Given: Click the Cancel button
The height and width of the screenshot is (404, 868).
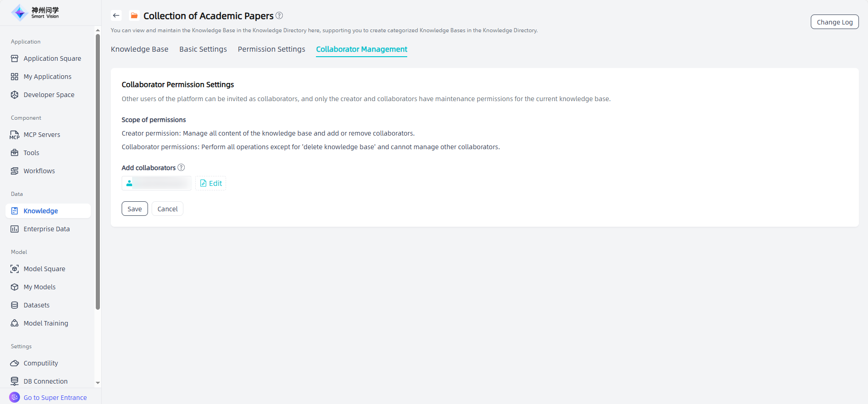Looking at the screenshot, I should (x=168, y=209).
